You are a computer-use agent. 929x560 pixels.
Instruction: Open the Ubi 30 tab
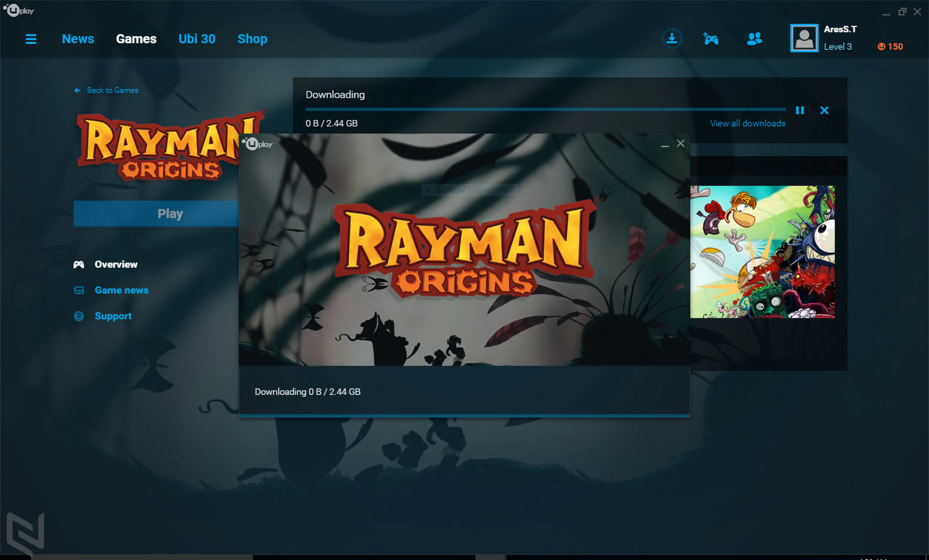(x=197, y=39)
